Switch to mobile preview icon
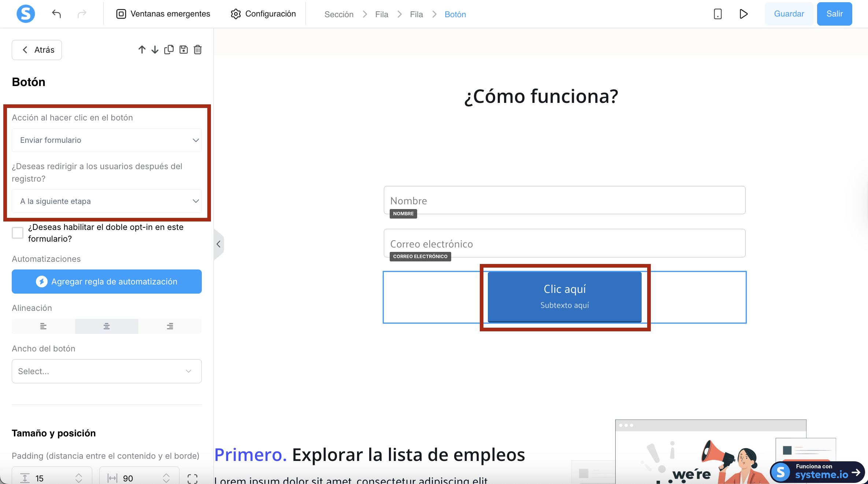This screenshot has width=868, height=484. coord(717,14)
